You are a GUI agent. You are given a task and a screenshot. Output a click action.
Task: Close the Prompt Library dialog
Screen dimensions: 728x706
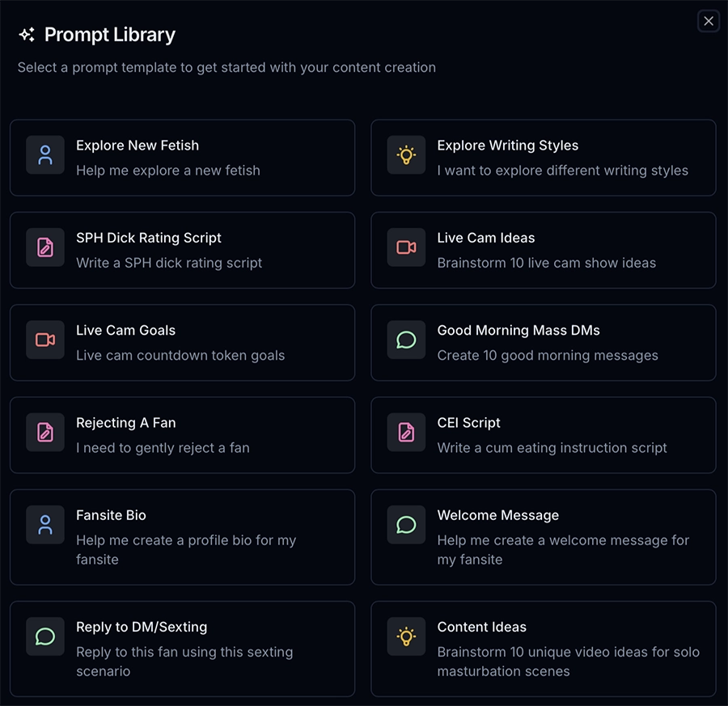(x=709, y=21)
